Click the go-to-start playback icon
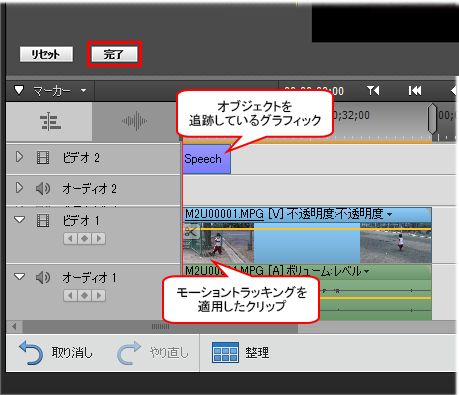 pyautogui.click(x=415, y=90)
